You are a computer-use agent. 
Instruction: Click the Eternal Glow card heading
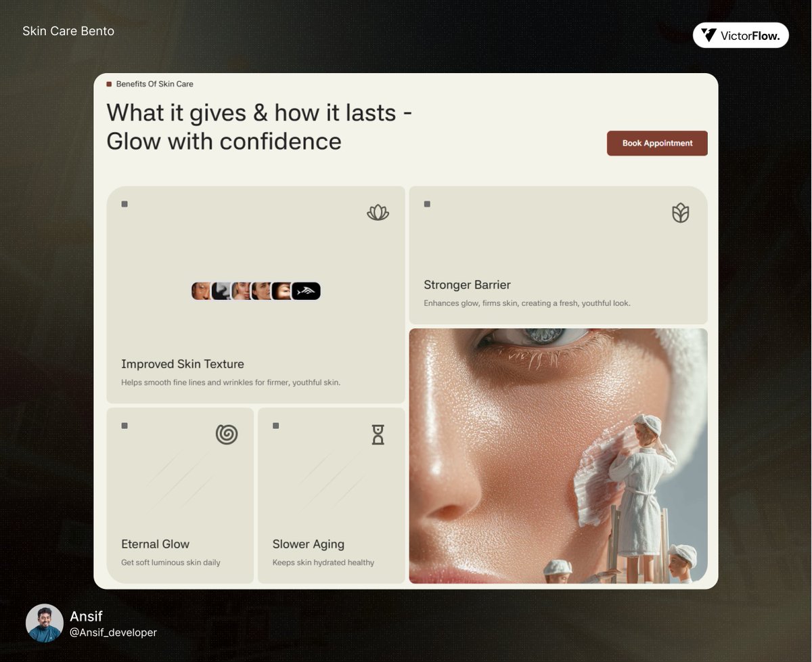(x=155, y=544)
